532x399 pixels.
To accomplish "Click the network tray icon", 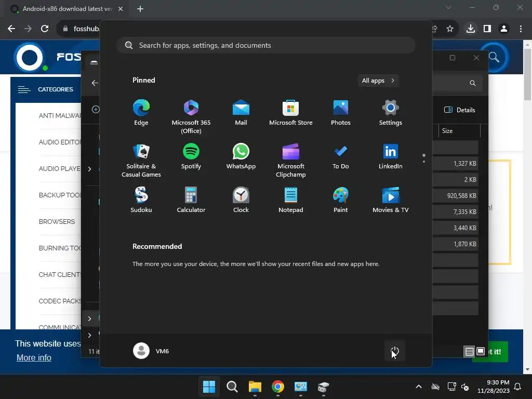I will (451, 387).
